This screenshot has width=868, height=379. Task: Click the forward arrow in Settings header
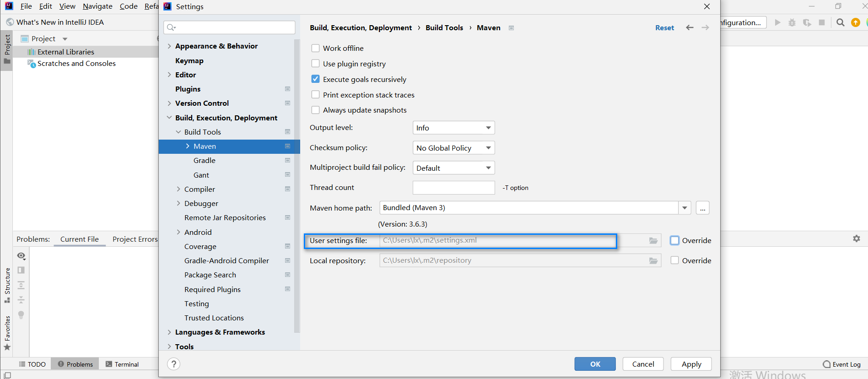[x=706, y=27]
